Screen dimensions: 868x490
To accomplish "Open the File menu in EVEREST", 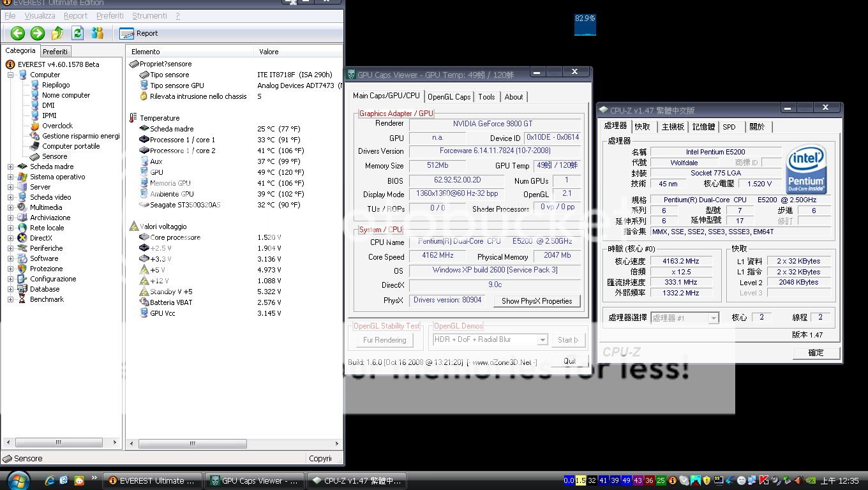I will [x=10, y=16].
